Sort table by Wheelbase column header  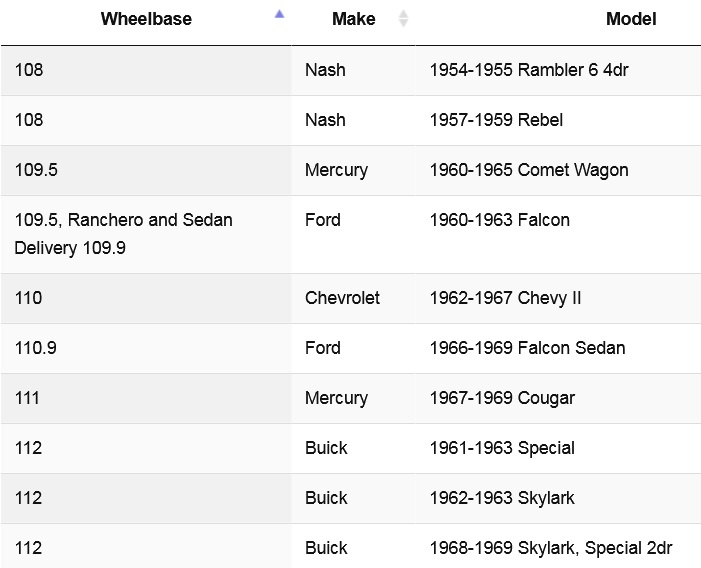point(146,19)
